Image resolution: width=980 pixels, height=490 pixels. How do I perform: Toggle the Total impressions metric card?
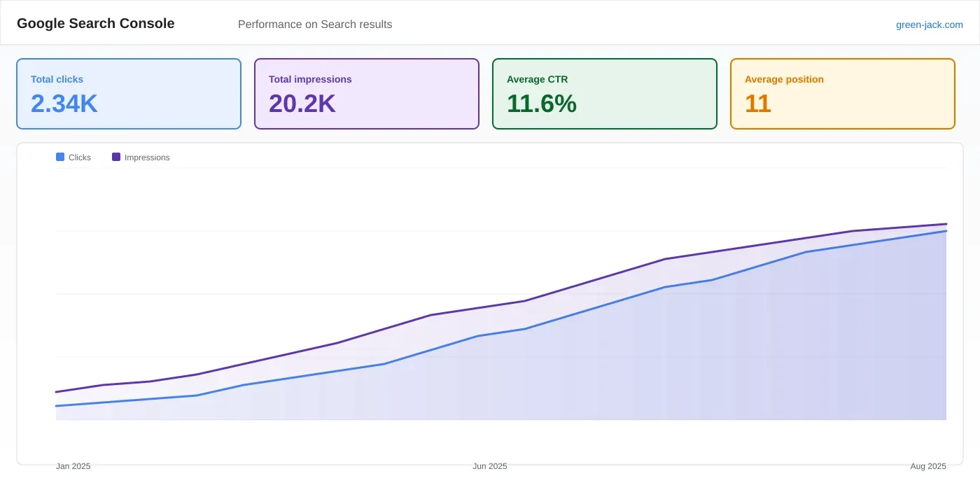coord(367,94)
